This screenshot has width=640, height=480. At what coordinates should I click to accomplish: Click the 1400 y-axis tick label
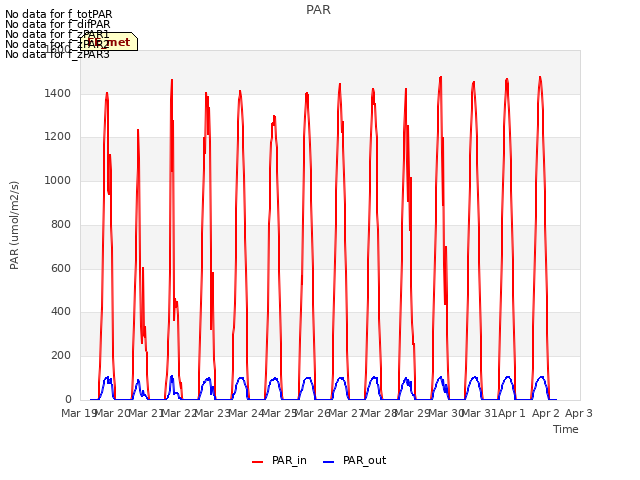tap(58, 94)
